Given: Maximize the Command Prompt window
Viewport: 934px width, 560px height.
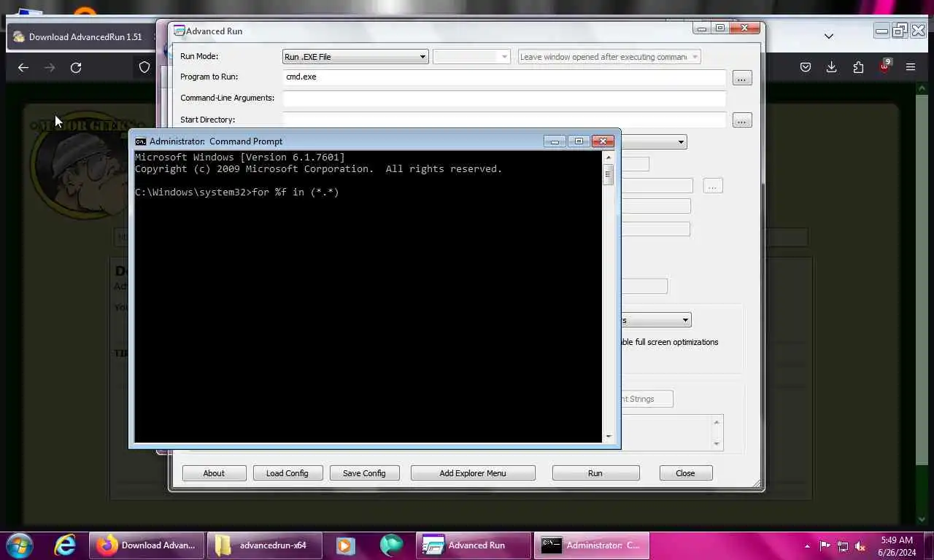Looking at the screenshot, I should [x=579, y=141].
